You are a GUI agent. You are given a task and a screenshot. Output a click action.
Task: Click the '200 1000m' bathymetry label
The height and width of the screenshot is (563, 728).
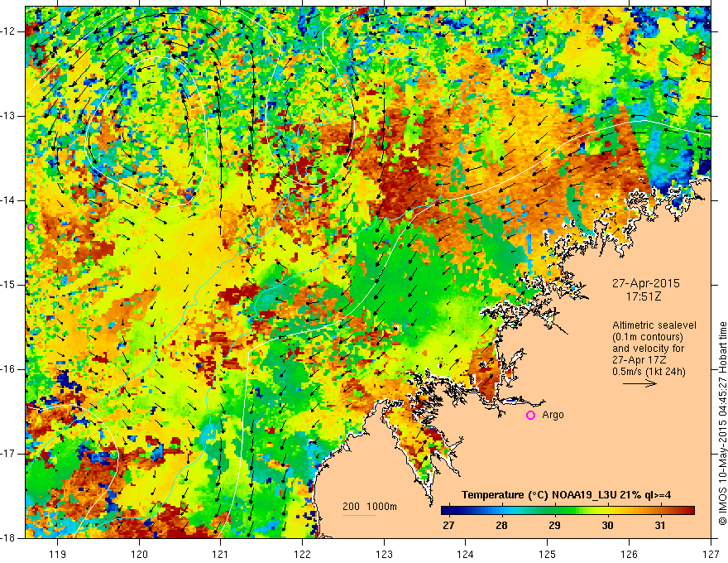coord(370,507)
